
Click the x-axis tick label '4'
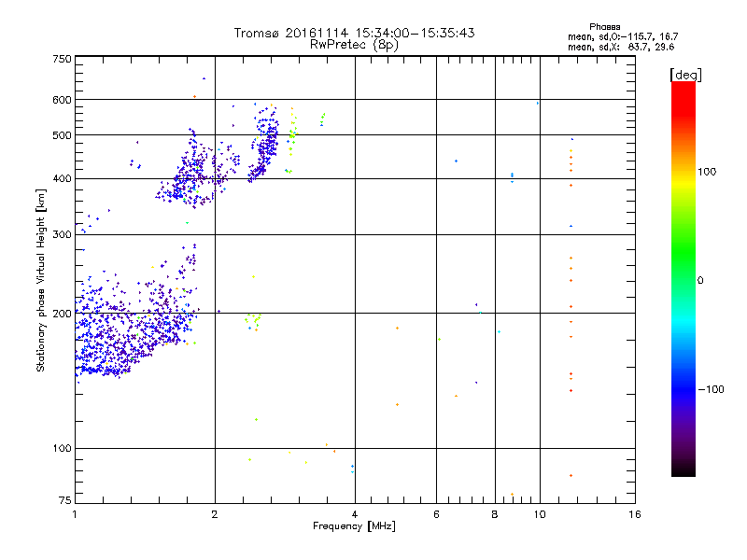(x=355, y=514)
